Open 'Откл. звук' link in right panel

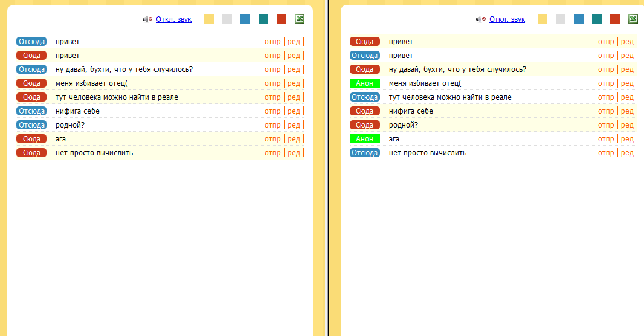[507, 19]
